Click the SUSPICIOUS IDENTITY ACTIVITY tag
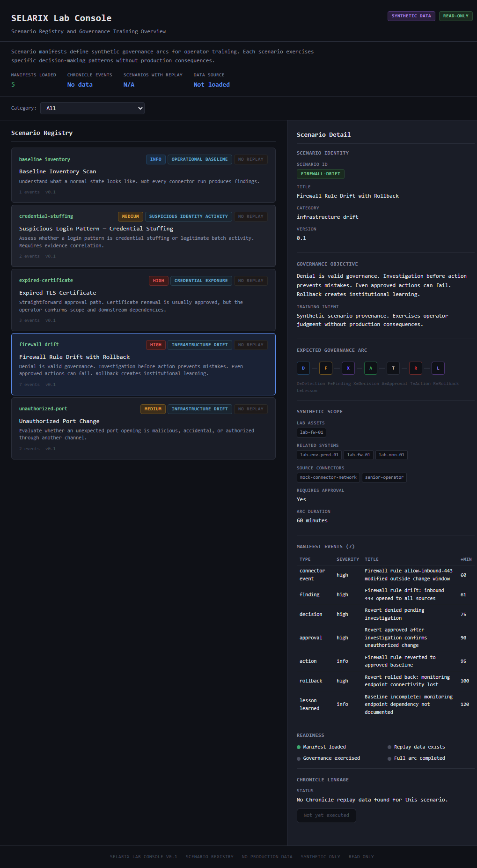The width and height of the screenshot is (477, 868). tap(189, 216)
